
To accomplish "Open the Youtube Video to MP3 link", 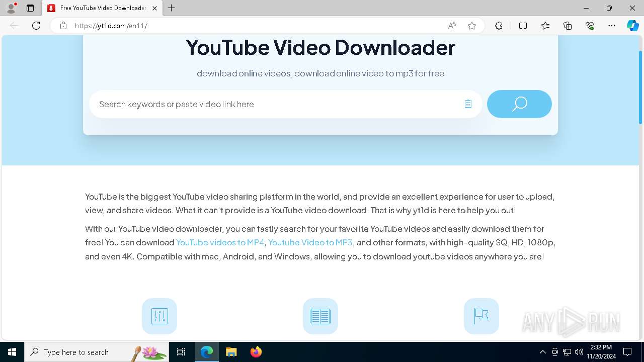I will 310,242.
